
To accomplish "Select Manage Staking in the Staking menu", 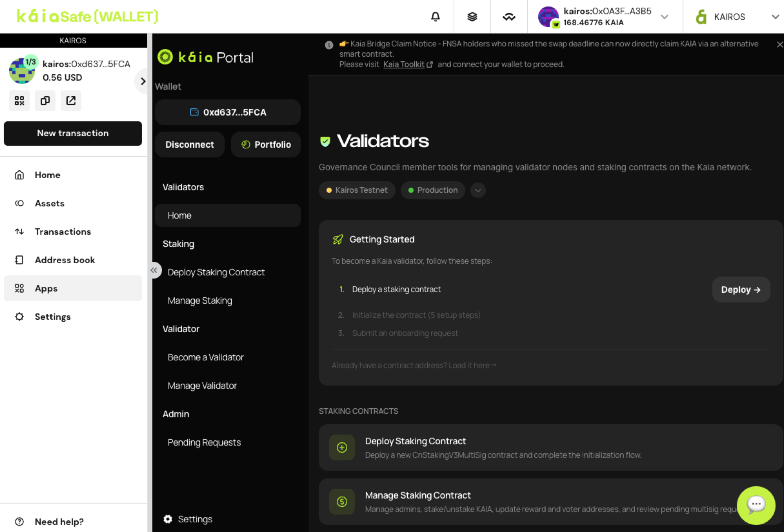I will [x=200, y=300].
